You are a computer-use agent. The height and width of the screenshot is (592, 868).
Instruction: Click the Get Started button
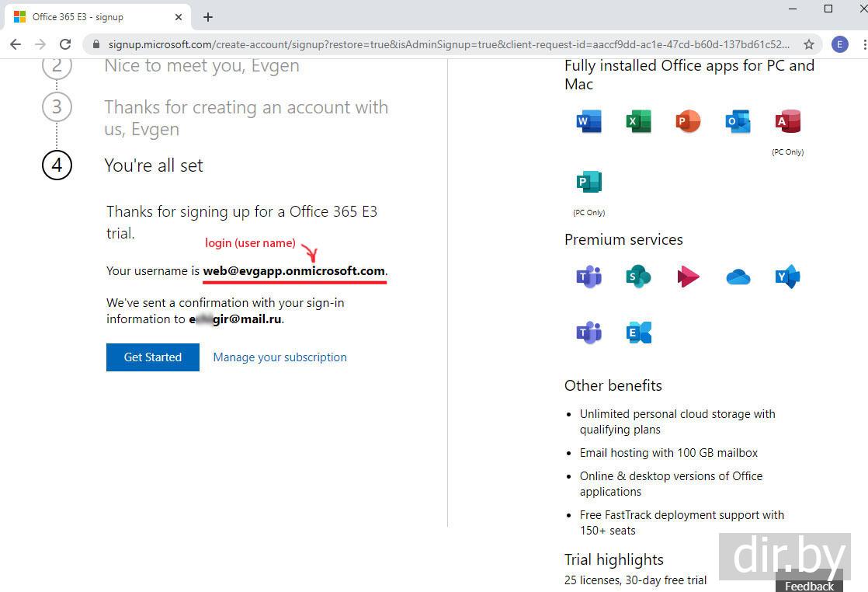click(x=153, y=357)
